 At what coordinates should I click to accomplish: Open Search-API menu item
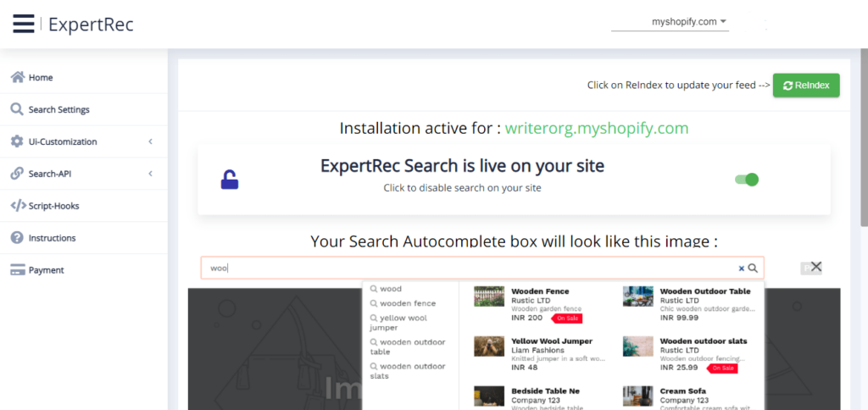[84, 174]
